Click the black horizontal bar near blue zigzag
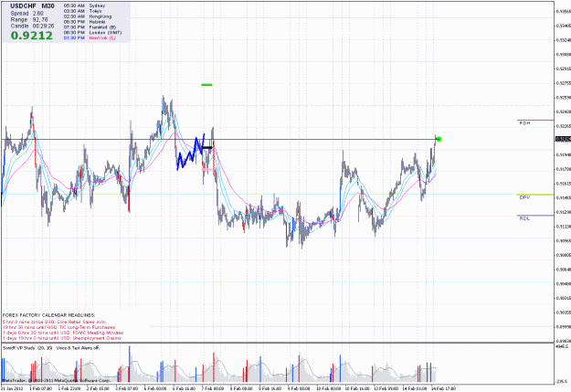This screenshot has width=571, height=392. (x=206, y=147)
